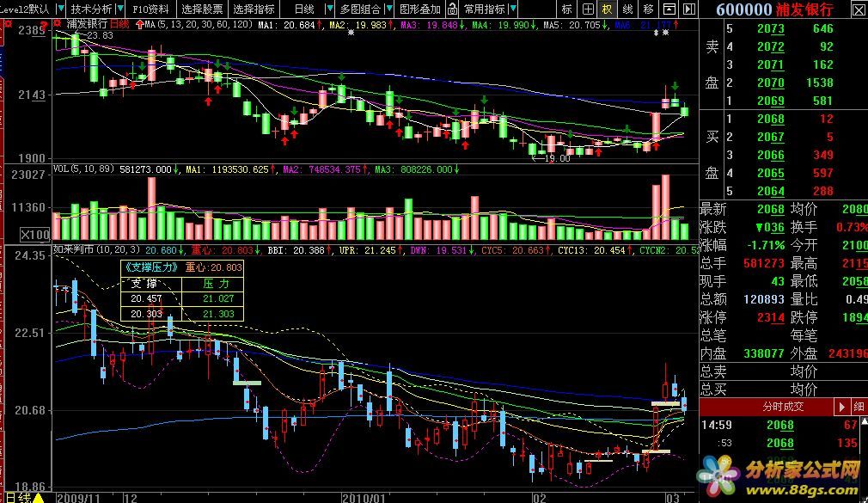Click the 日线 period button in toolbar
Screen dimensions: 868x503
tap(304, 9)
